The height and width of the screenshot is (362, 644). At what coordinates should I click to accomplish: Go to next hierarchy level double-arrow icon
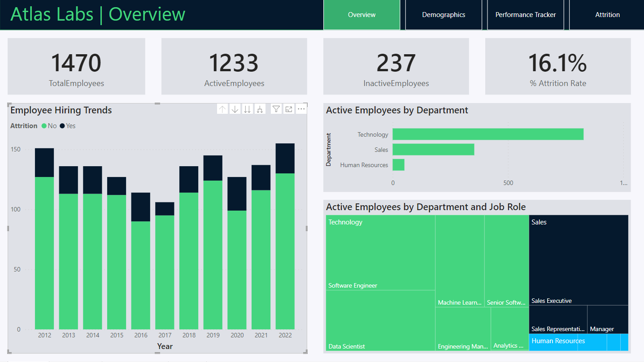click(247, 109)
